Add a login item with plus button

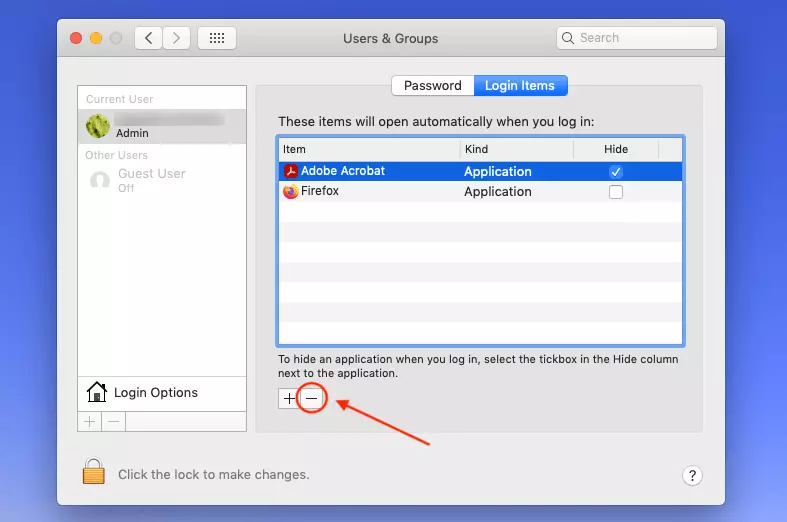click(x=289, y=398)
